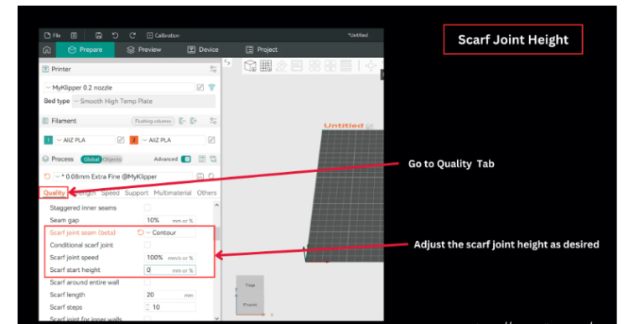Image resolution: width=644 pixels, height=324 pixels.
Task: Open the File menu
Action: pos(52,35)
